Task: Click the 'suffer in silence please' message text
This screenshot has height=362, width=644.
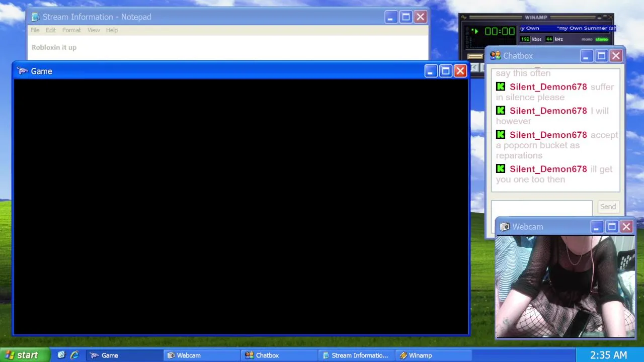Action: coord(554,92)
